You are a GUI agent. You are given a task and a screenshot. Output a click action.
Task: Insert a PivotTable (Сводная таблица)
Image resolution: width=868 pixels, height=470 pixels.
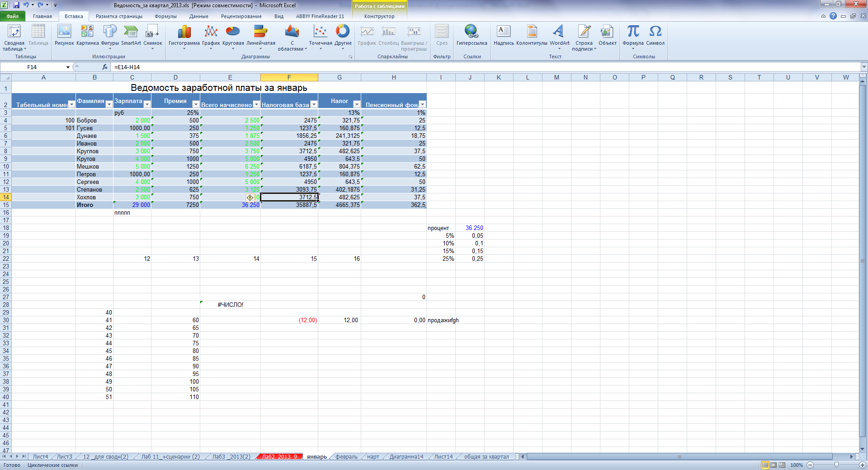[14, 38]
